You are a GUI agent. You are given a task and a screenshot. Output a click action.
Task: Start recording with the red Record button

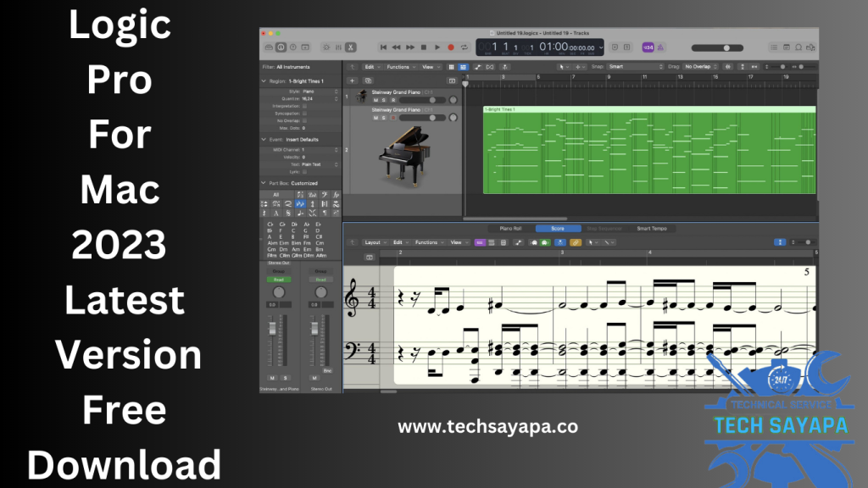451,47
